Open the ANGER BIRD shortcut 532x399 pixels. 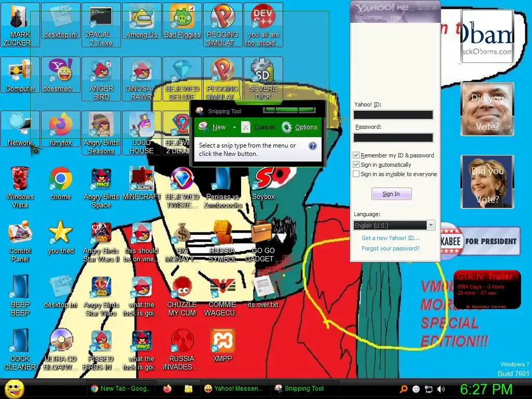(x=101, y=79)
